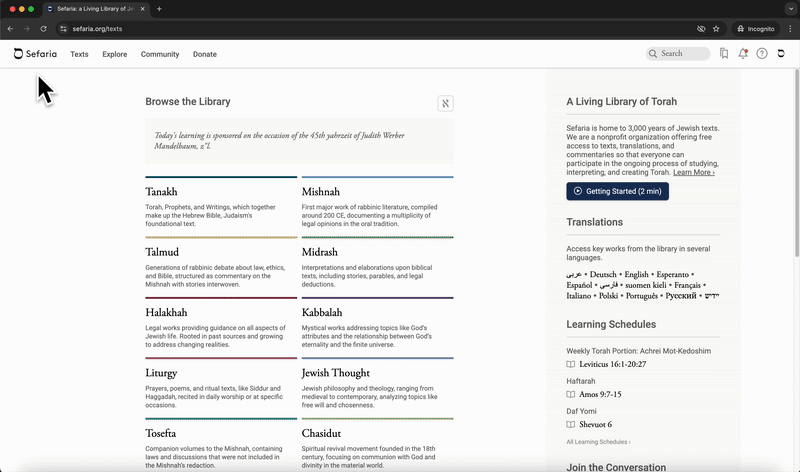Open the Explore menu
This screenshot has width=800, height=472.
click(x=115, y=54)
